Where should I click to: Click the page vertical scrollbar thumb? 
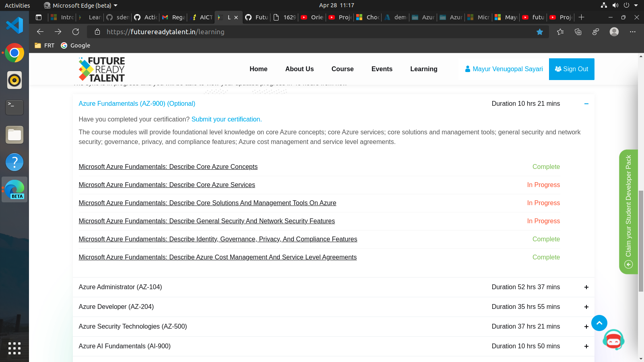pos(641,241)
